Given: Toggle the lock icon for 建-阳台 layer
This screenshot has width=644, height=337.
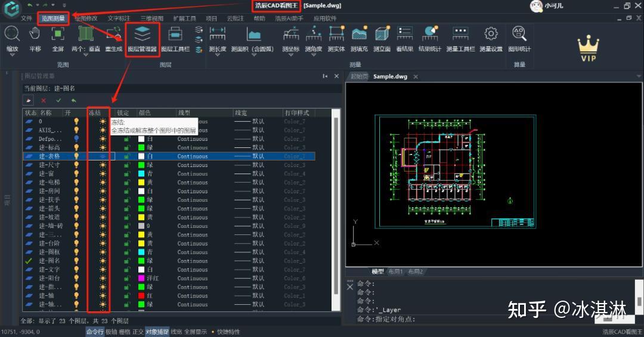Looking at the screenshot, I should coord(126,278).
